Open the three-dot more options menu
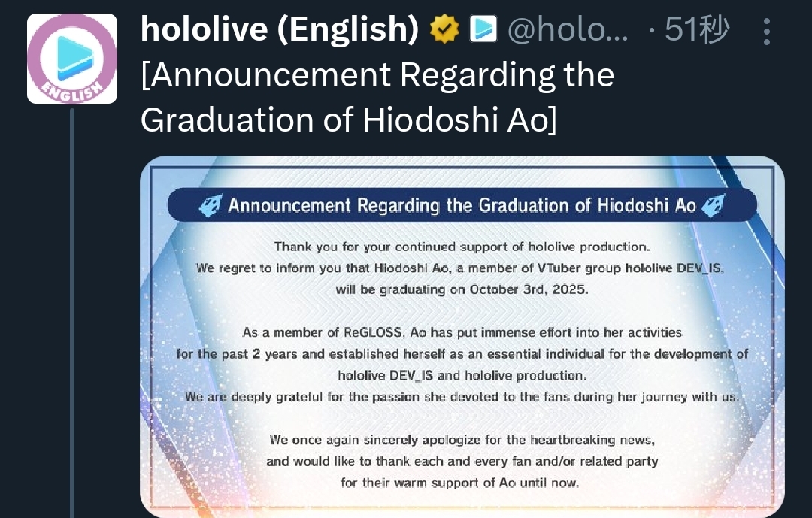Image resolution: width=812 pixels, height=518 pixels. (x=766, y=32)
